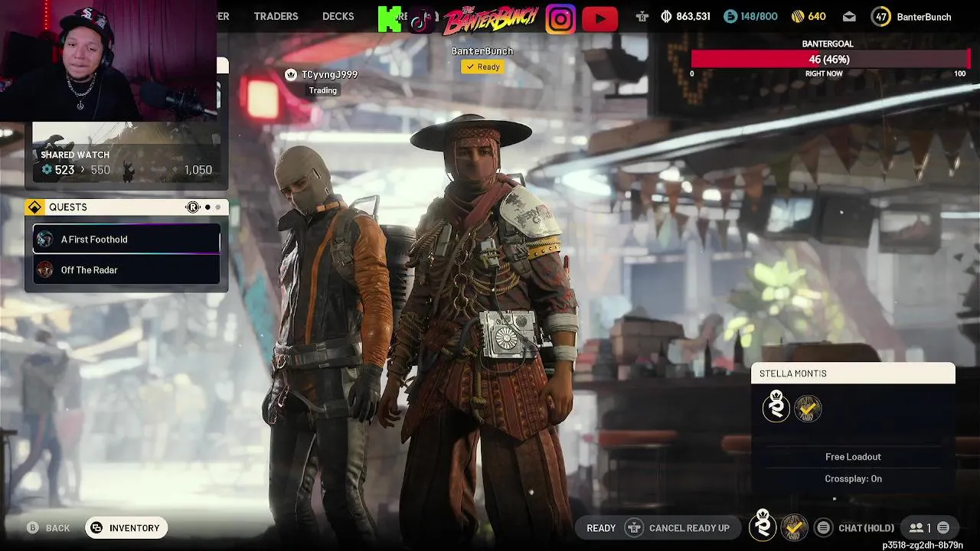Viewport: 980px width, 551px height.
Task: Click the Off The Radar quest portrait icon
Action: coord(45,270)
